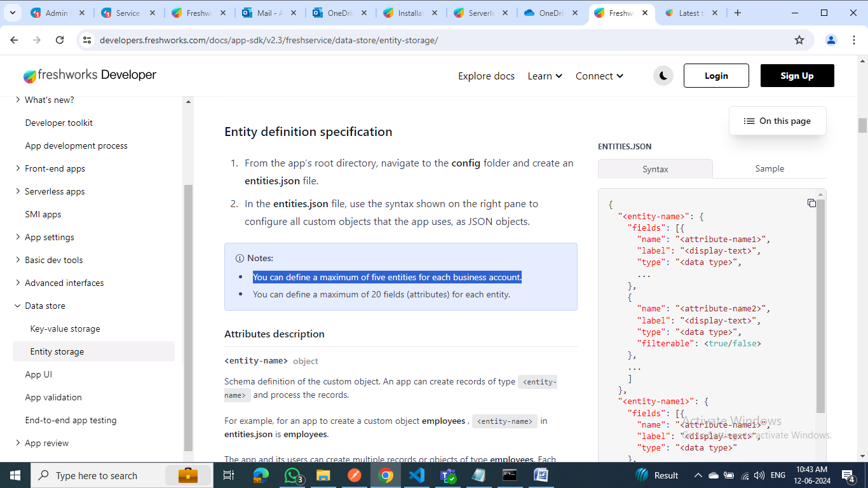Open Developer toolkit sidebar link
This screenshot has width=868, height=488.
[x=58, y=123]
